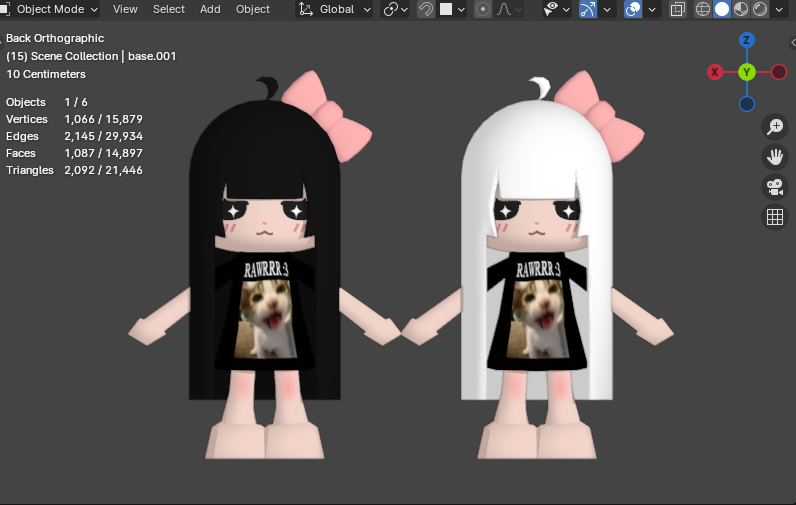796x505 pixels.
Task: Open the Global transform orientation dropdown
Action: pyautogui.click(x=335, y=9)
